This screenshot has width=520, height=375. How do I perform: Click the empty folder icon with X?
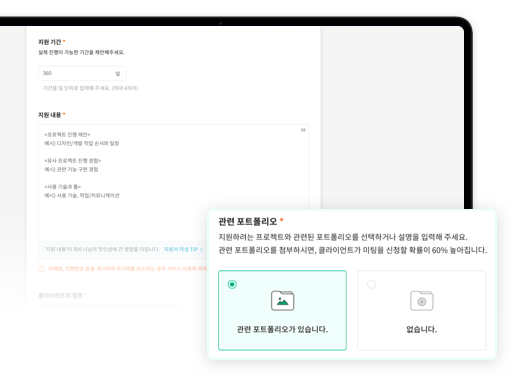tap(422, 300)
